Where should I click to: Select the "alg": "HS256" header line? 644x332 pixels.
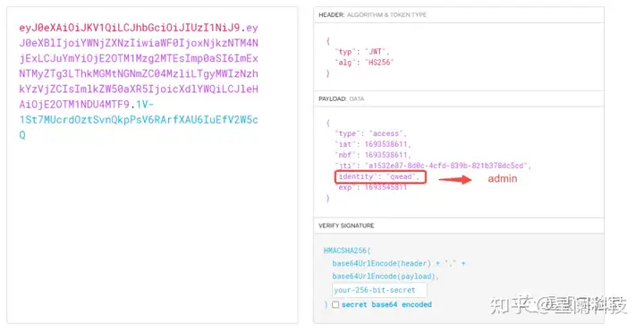[x=364, y=62]
